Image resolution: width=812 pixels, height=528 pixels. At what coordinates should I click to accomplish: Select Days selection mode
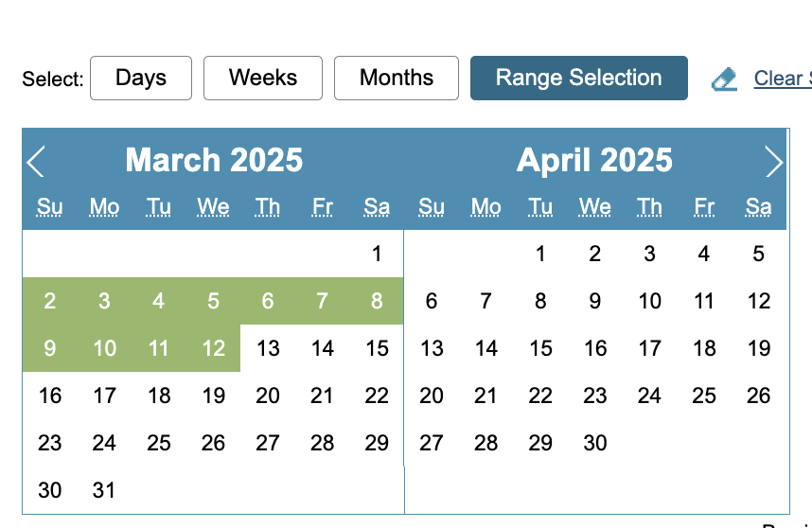(x=141, y=78)
